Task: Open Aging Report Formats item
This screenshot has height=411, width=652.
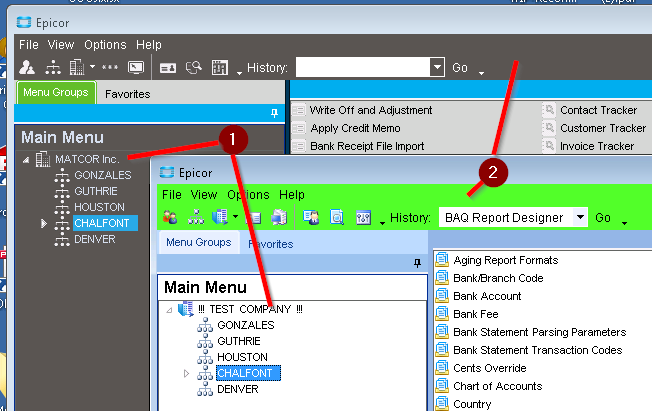Action: click(506, 260)
